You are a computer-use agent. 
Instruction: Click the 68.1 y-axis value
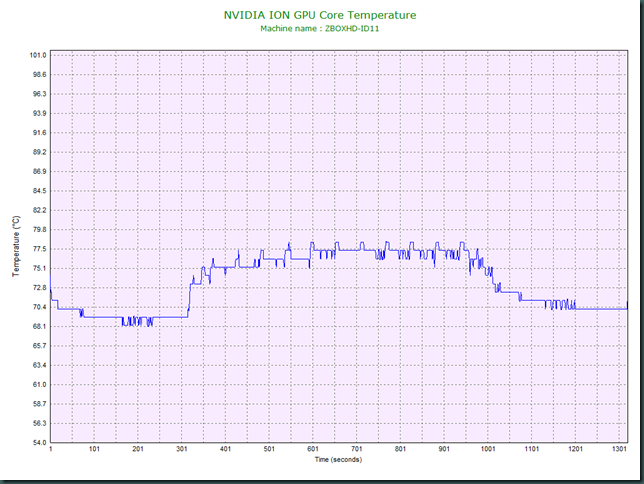pos(39,326)
